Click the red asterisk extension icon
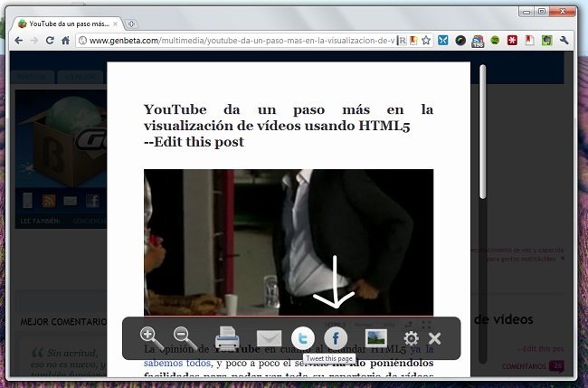Viewport: 588px width, 388px height. click(512, 41)
